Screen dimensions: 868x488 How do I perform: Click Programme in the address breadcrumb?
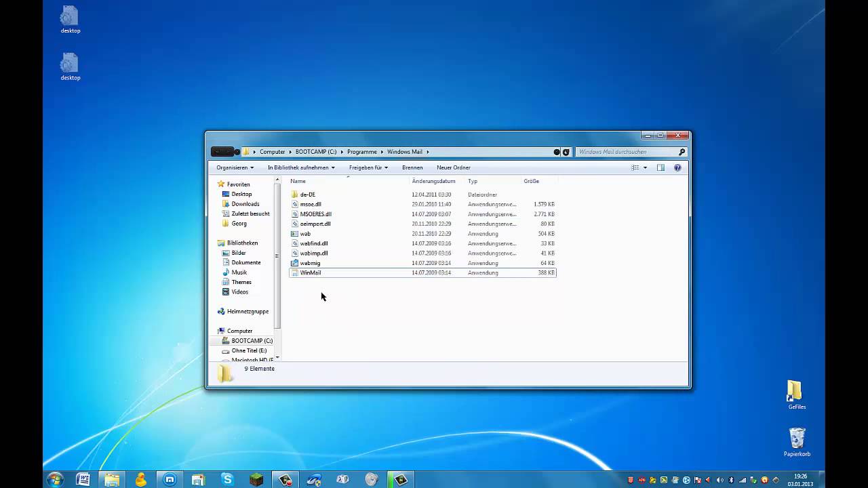[x=362, y=152]
